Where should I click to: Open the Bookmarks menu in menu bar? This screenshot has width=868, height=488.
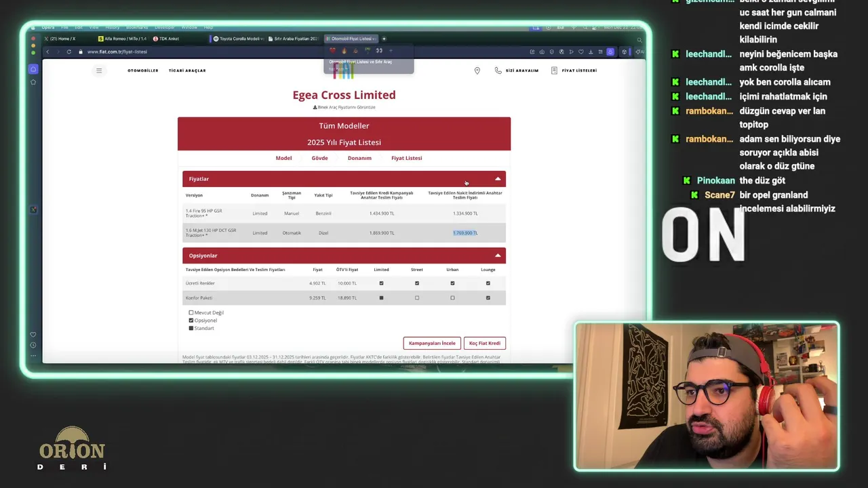click(137, 28)
